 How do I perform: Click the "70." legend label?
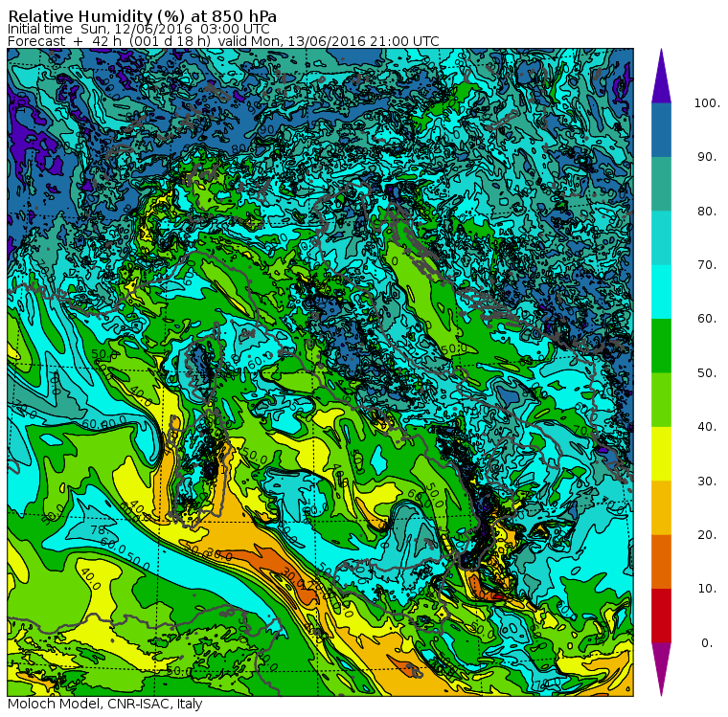tap(707, 265)
